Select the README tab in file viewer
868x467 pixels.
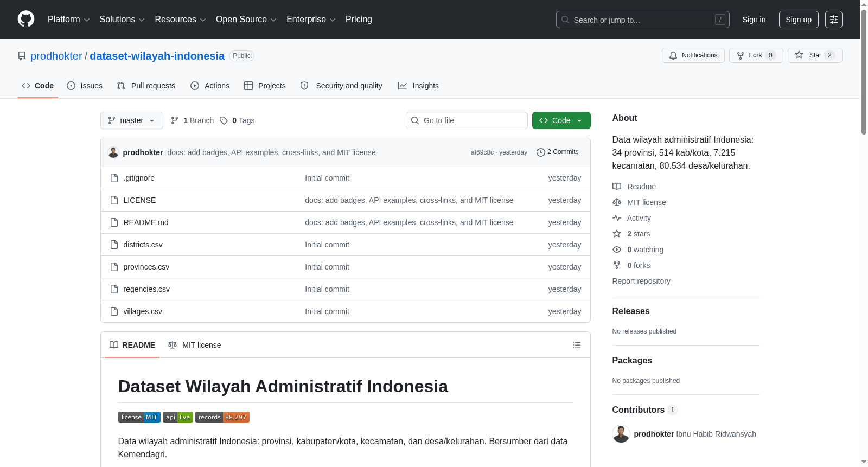point(132,345)
